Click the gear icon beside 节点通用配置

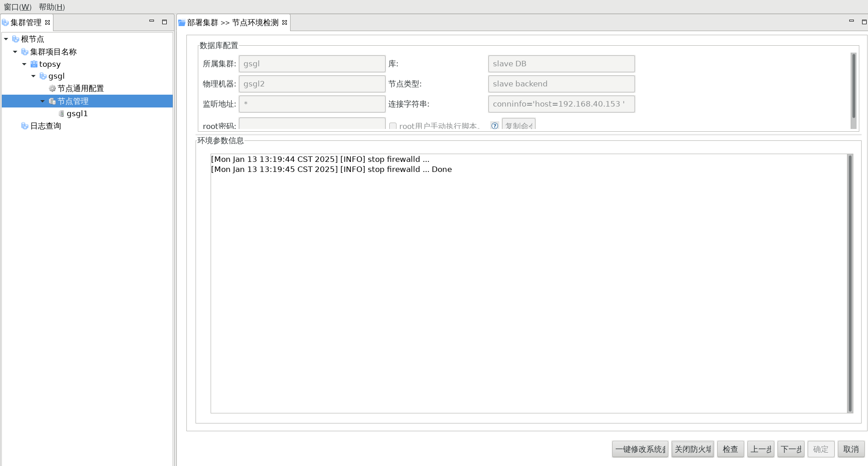pyautogui.click(x=52, y=88)
